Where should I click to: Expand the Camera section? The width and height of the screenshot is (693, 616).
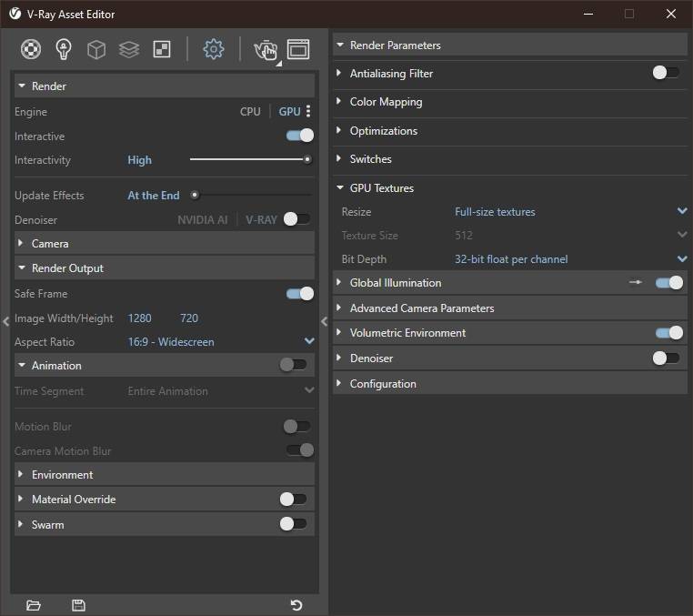[165, 243]
